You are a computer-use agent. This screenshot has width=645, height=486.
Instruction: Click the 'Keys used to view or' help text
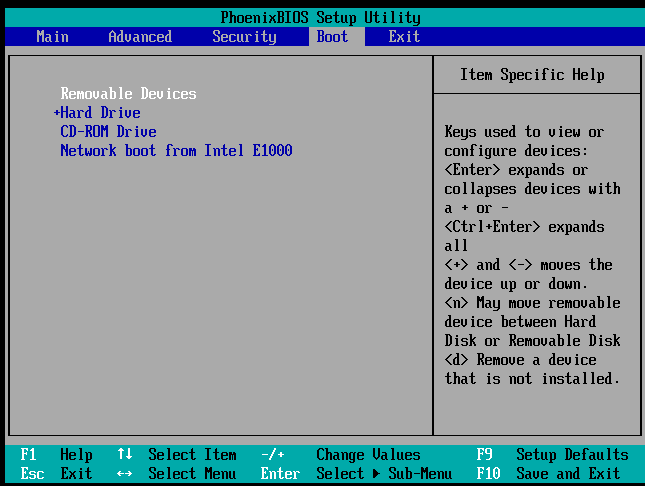[x=524, y=132]
